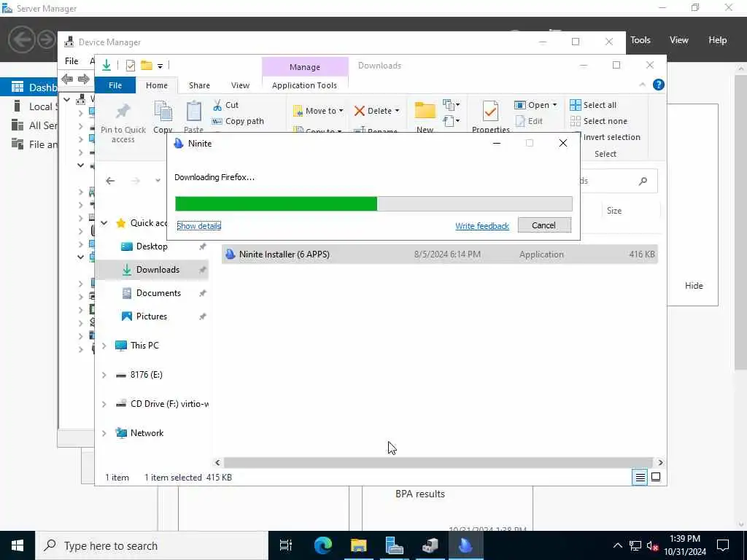This screenshot has height=560, width=747.
Task: Open File Explorer from taskbar
Action: [359, 545]
